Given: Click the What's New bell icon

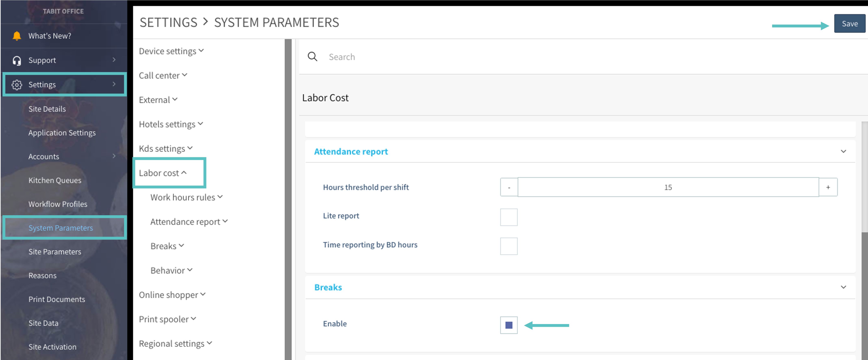Looking at the screenshot, I should click(x=16, y=36).
